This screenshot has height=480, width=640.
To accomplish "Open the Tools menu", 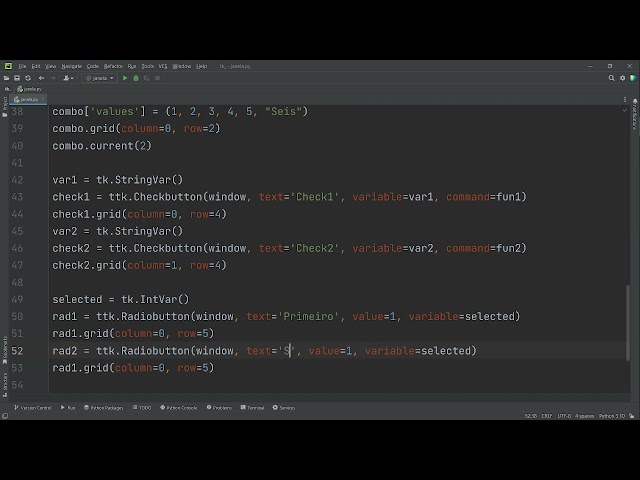I will tap(147, 66).
